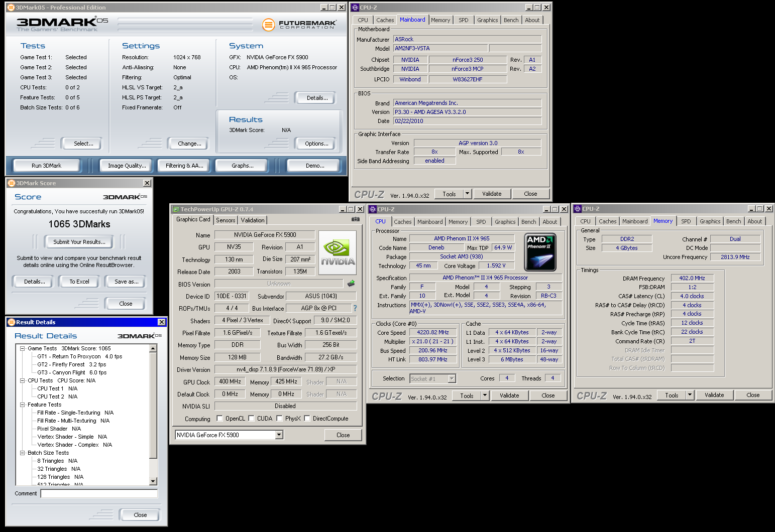Screen dimensions: 775x532
Task: Open the Validation tab in GPU-Z
Action: coord(253,220)
